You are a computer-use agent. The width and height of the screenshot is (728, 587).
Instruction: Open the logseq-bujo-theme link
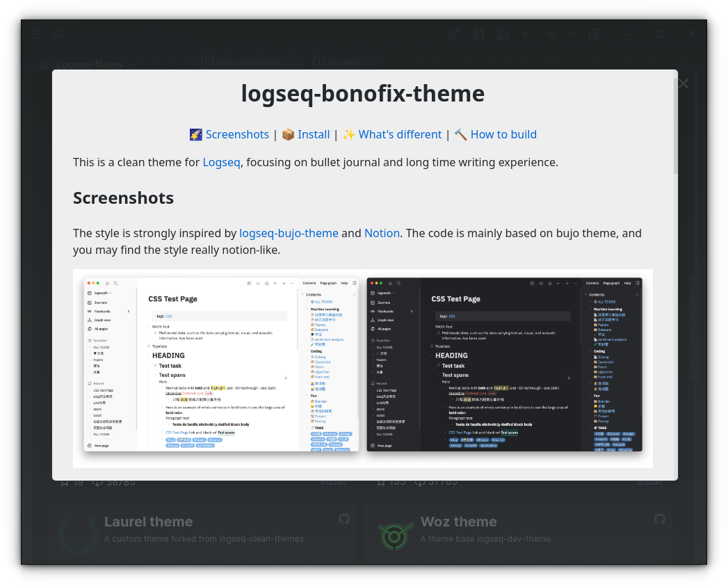(x=289, y=233)
